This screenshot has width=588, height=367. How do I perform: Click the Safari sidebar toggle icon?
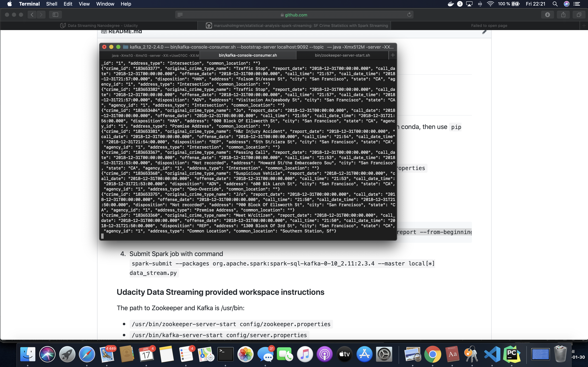pos(55,15)
